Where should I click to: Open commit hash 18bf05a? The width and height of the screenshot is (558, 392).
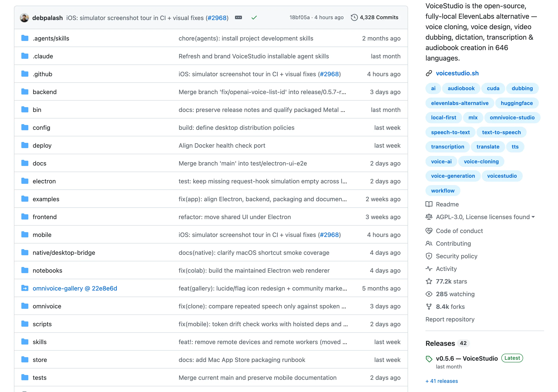299,17
